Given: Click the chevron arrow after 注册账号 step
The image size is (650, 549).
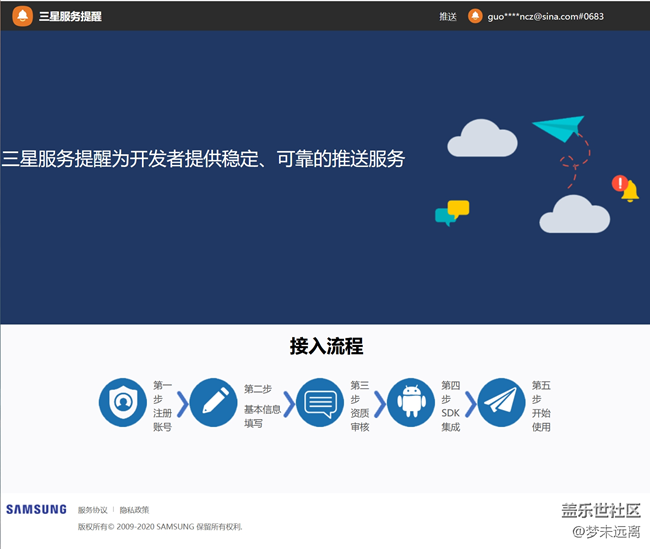Looking at the screenshot, I should click(x=183, y=404).
